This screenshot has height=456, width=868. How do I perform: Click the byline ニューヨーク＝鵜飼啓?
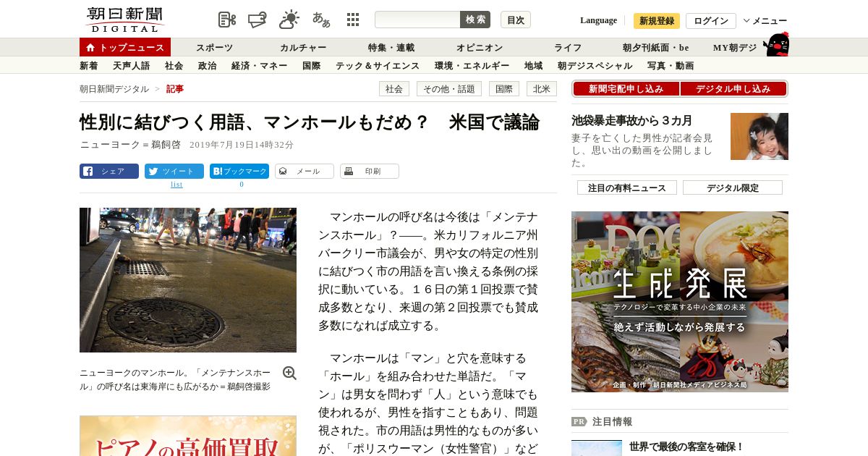point(130,145)
